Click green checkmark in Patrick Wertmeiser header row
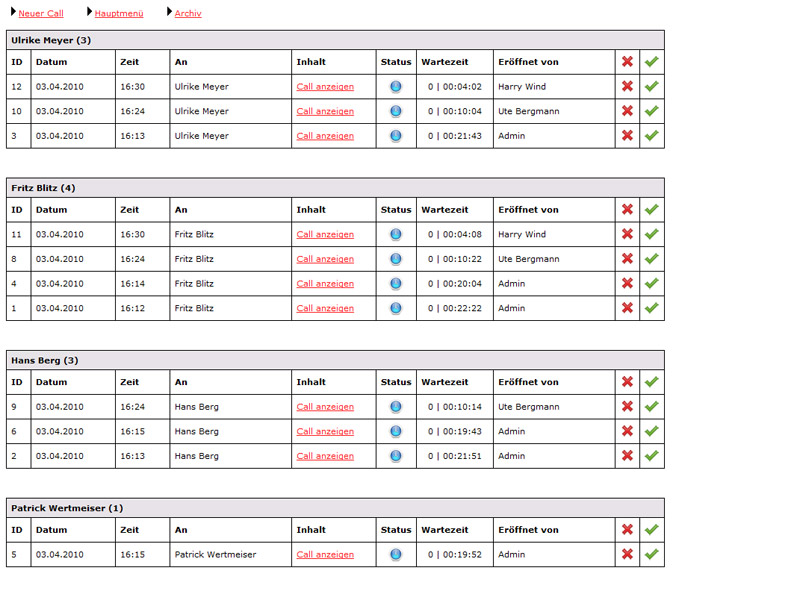 point(652,530)
